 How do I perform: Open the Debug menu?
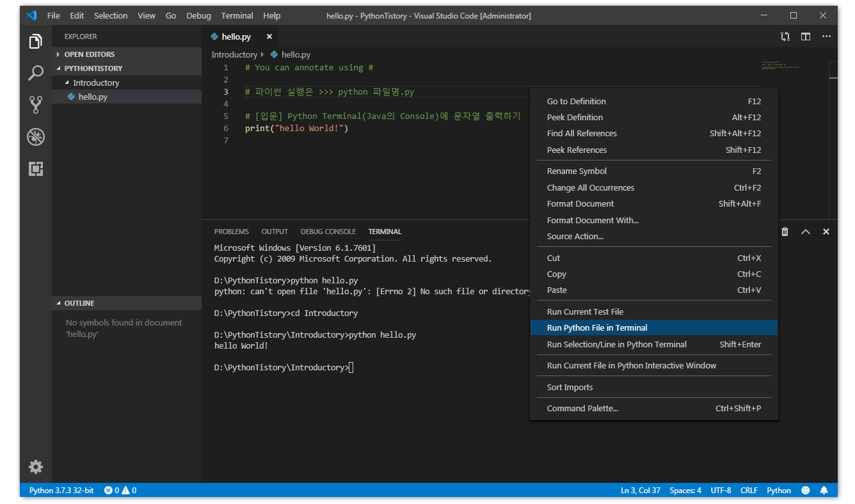(x=199, y=15)
